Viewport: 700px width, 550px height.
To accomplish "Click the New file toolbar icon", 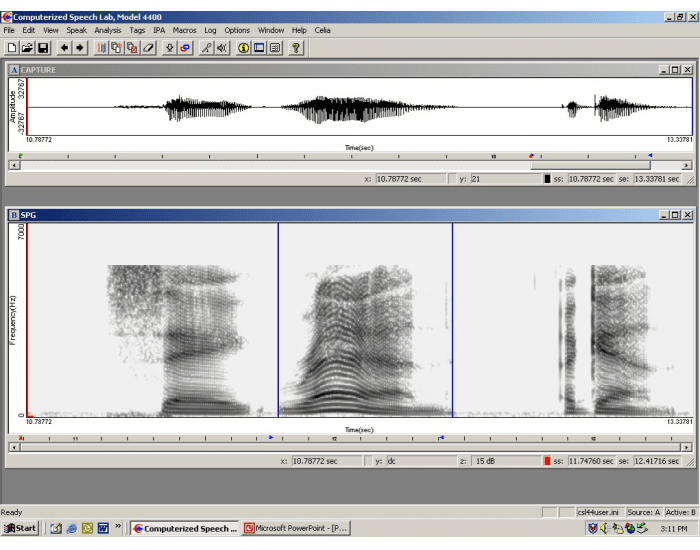I will pos(12,48).
